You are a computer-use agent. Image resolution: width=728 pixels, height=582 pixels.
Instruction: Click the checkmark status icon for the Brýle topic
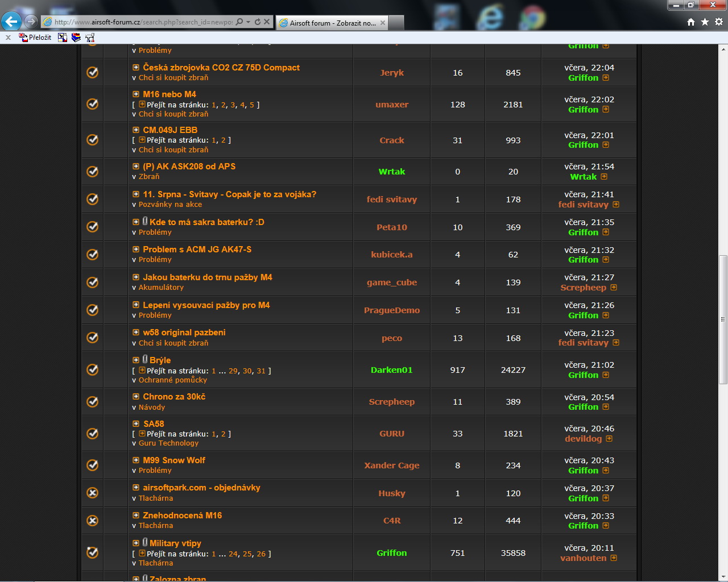(x=93, y=369)
